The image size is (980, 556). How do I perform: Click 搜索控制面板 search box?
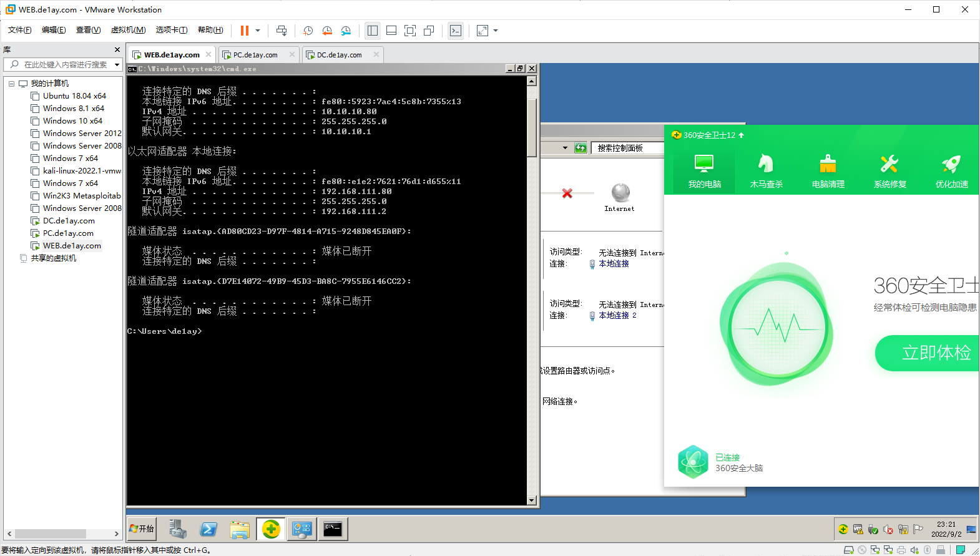click(x=627, y=148)
